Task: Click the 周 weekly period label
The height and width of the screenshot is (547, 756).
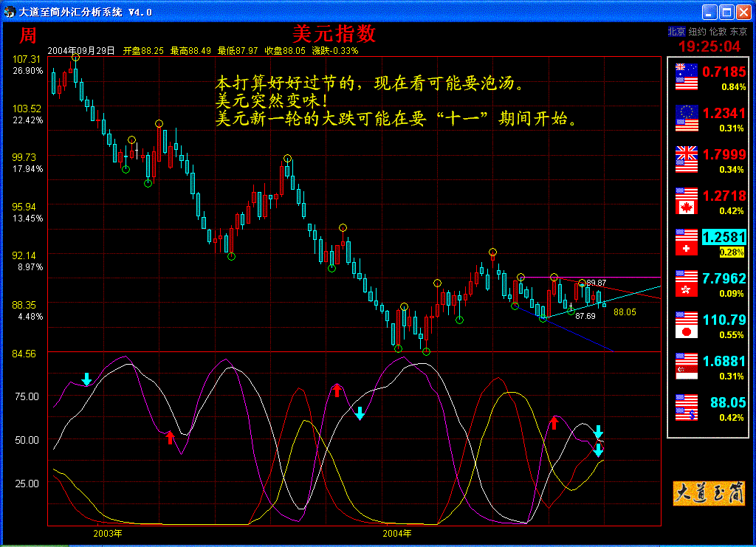Action: (x=28, y=35)
